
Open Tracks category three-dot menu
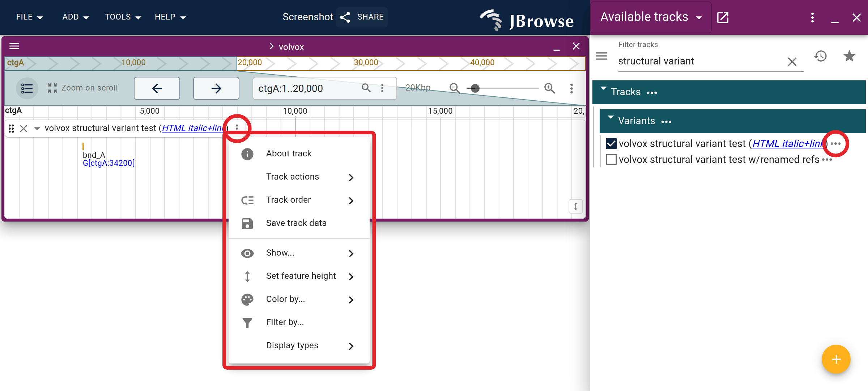coord(652,93)
